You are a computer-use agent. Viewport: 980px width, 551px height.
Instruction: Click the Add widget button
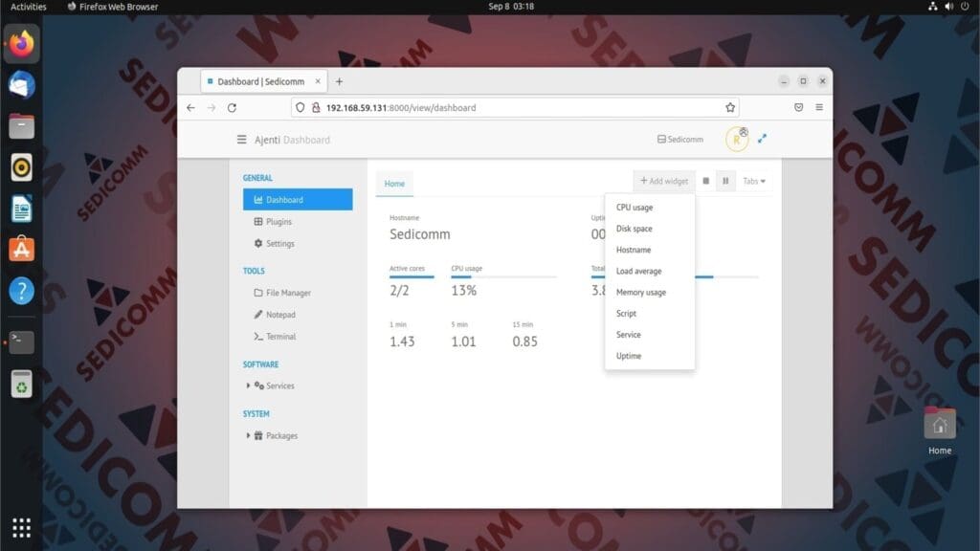[x=663, y=181]
